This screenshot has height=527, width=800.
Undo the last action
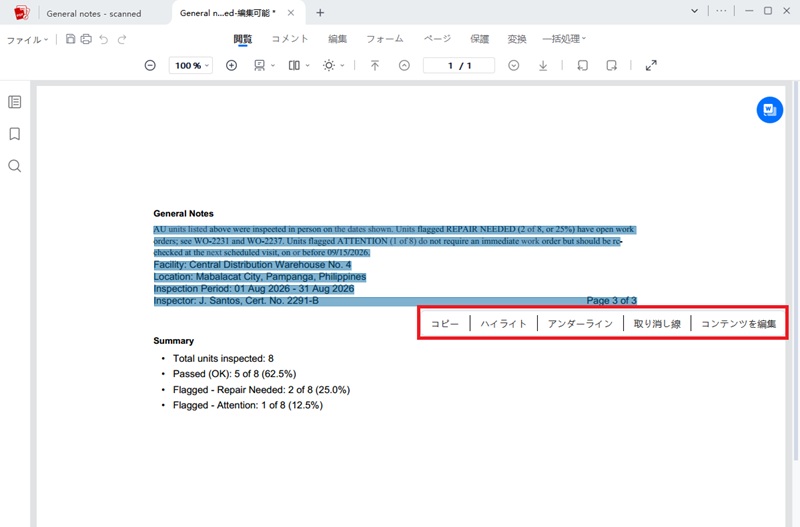point(104,39)
